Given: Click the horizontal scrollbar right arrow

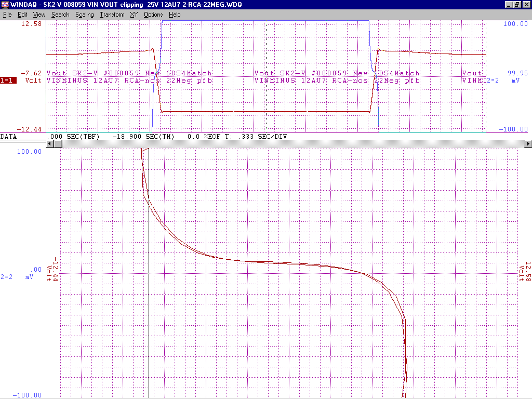Looking at the screenshot, I should (x=528, y=143).
